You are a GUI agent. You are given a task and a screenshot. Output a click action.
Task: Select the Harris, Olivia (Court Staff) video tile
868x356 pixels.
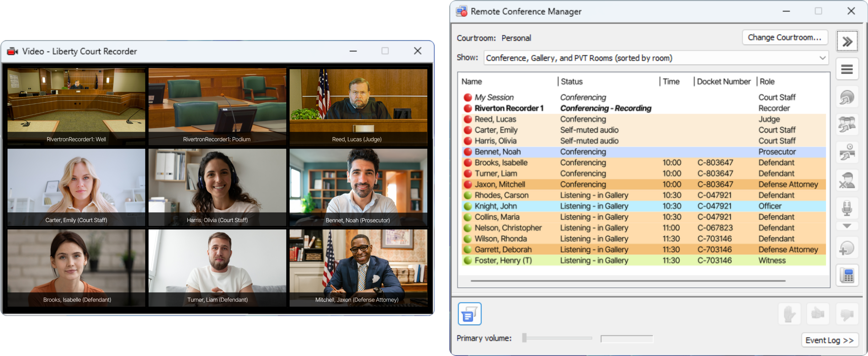click(217, 188)
